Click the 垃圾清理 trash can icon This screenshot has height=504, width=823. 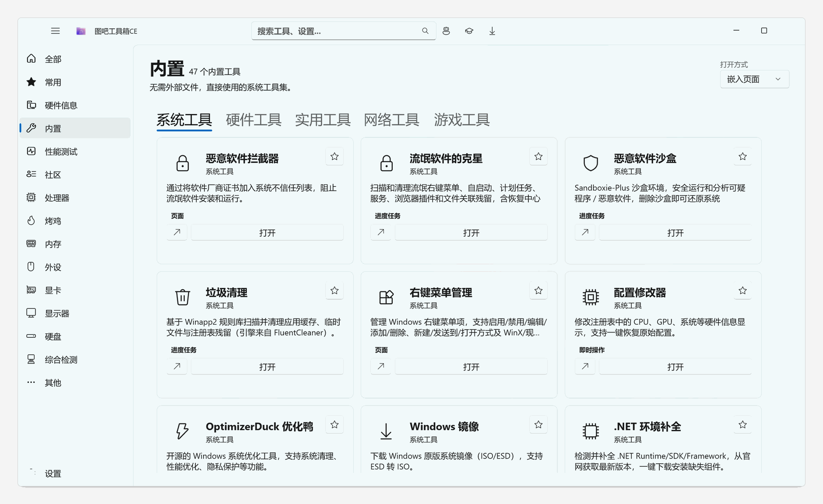(x=183, y=297)
